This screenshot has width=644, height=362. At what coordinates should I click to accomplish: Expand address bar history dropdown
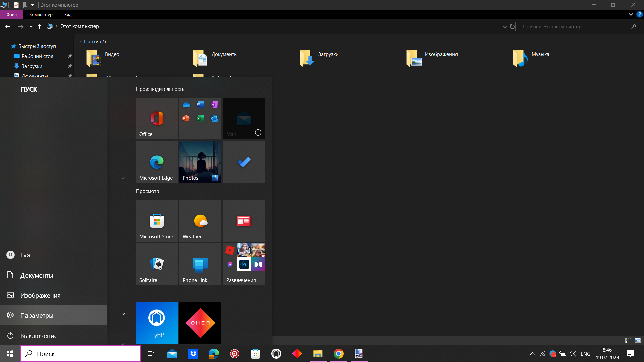[x=505, y=26]
